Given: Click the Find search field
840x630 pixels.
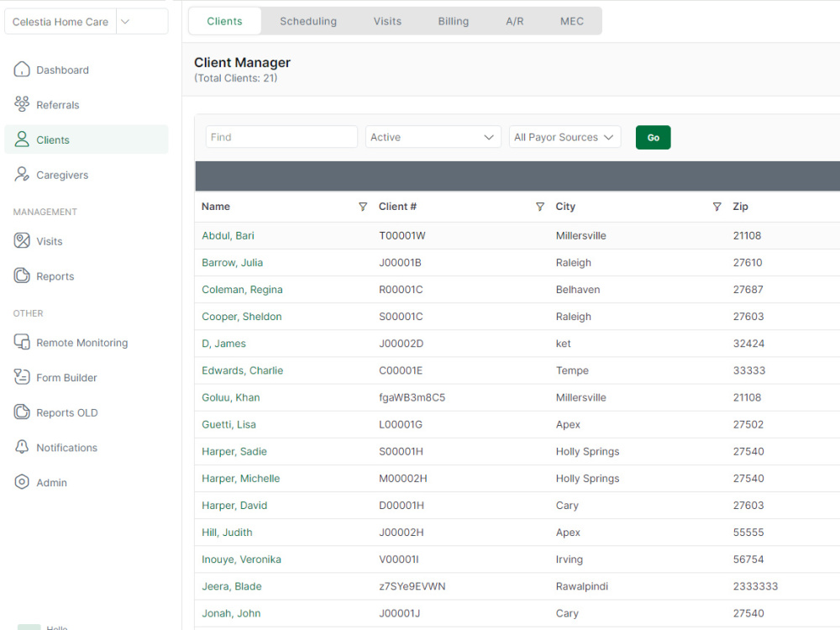Looking at the screenshot, I should click(281, 137).
